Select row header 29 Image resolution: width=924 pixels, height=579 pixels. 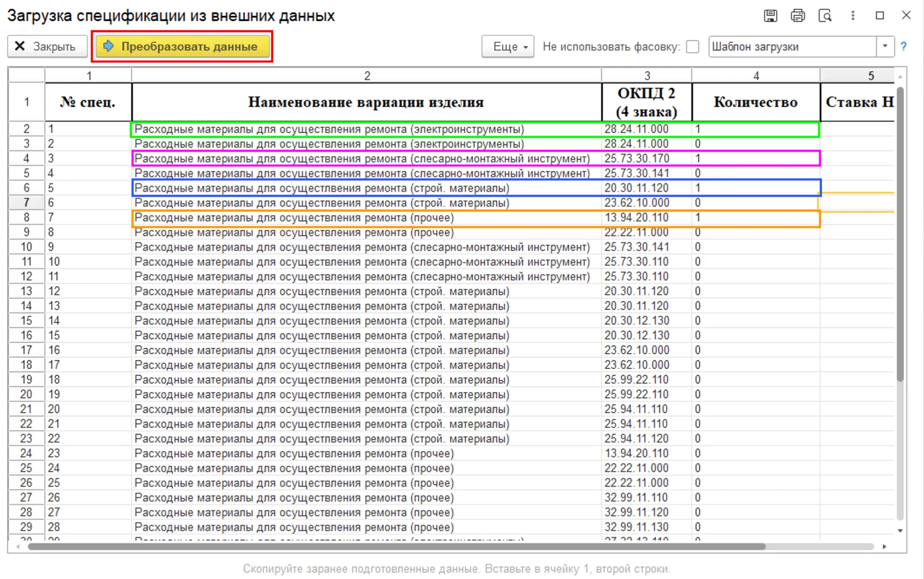26,527
